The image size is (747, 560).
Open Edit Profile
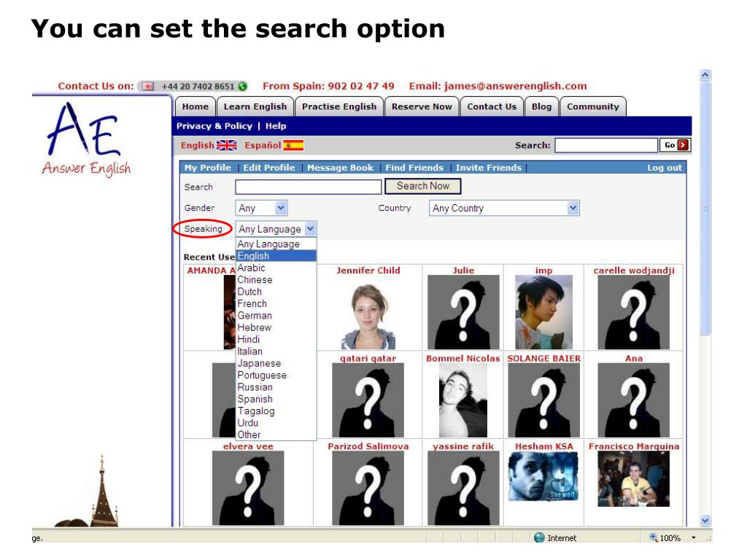click(269, 168)
